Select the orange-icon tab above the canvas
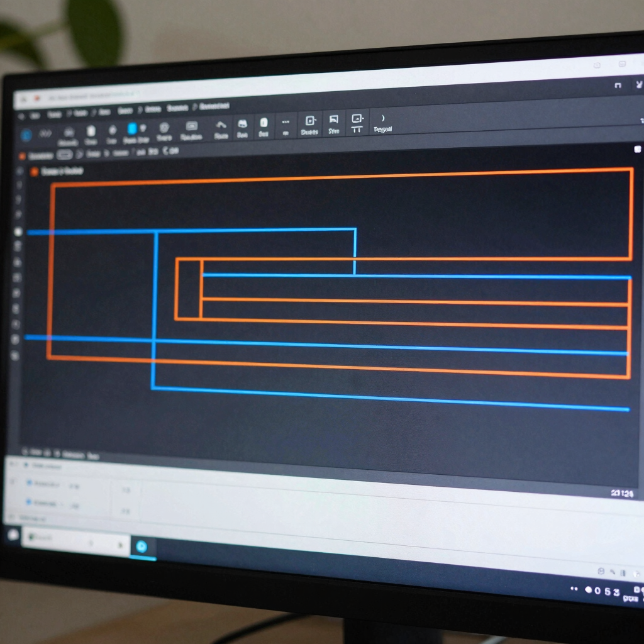644x644 pixels. click(x=57, y=171)
